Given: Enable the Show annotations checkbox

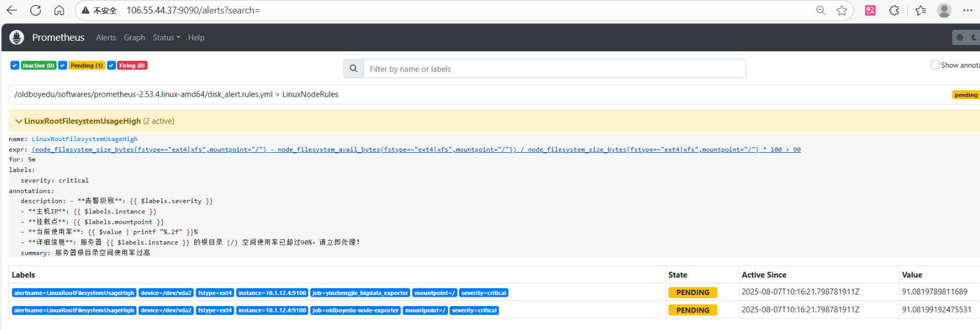Looking at the screenshot, I should (935, 65).
